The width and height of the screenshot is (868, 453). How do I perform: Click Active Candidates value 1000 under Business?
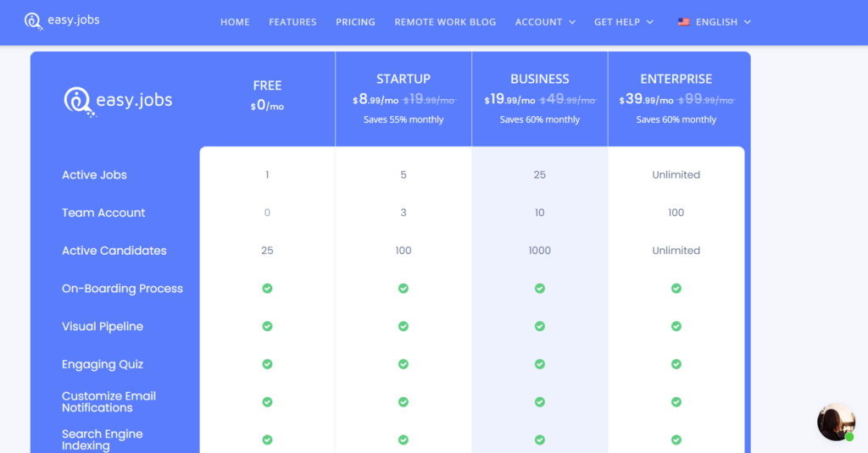[x=540, y=251]
